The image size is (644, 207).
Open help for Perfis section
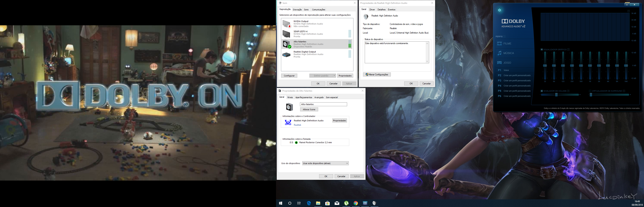(504, 36)
